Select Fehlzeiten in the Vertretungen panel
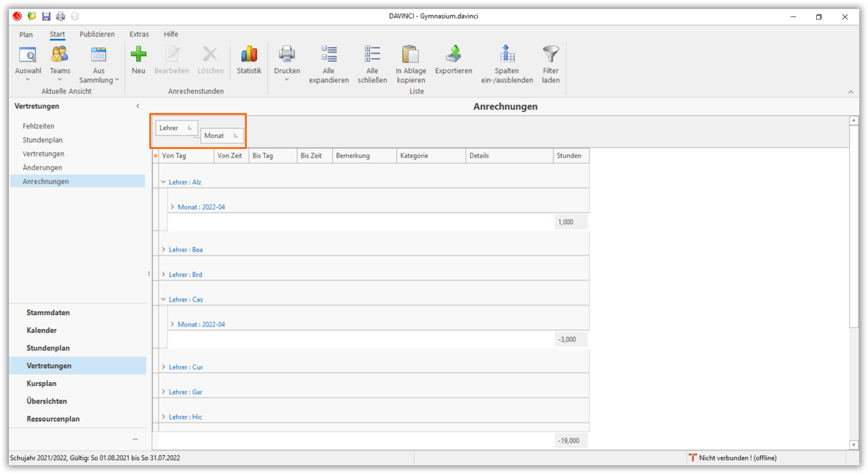868x474 pixels. click(x=39, y=126)
